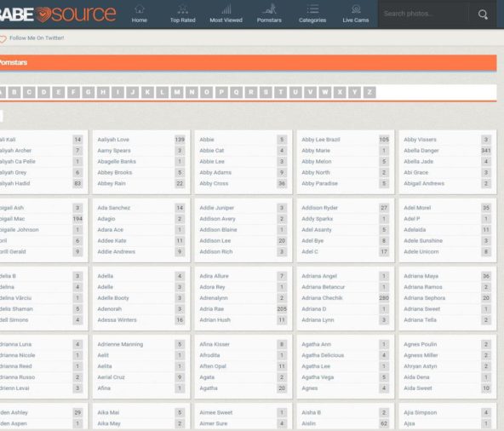Viewport: 504px width, 431px height.
Task: Select the Most Viewed bar chart icon
Action: pyautogui.click(x=226, y=9)
